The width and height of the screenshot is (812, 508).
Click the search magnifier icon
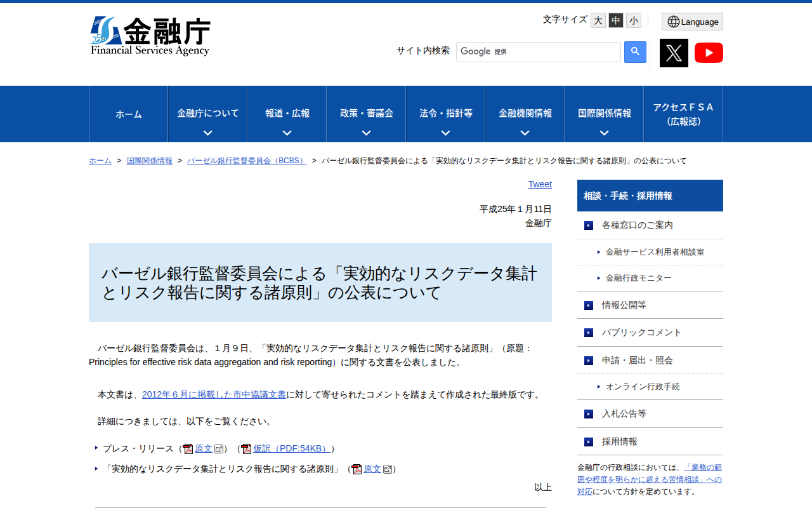coord(635,51)
